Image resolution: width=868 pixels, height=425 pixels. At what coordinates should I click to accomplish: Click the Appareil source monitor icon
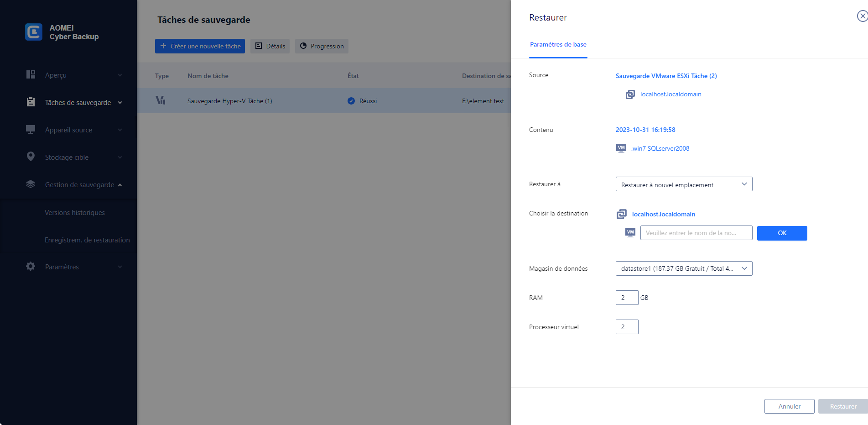(31, 130)
